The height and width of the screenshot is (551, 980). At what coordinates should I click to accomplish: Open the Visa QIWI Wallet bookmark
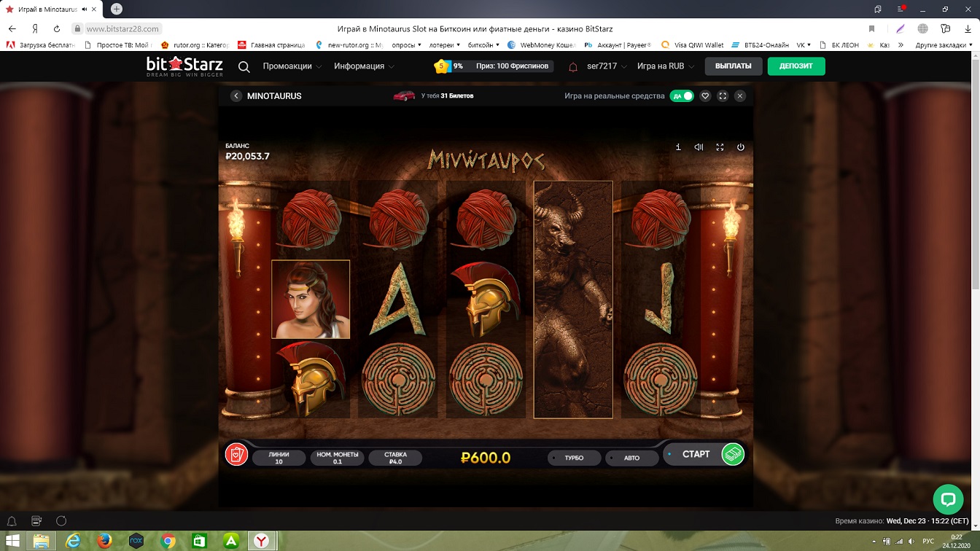[692, 45]
